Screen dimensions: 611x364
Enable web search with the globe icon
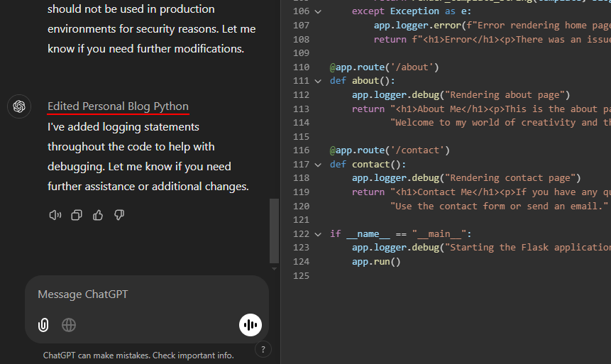coord(69,325)
